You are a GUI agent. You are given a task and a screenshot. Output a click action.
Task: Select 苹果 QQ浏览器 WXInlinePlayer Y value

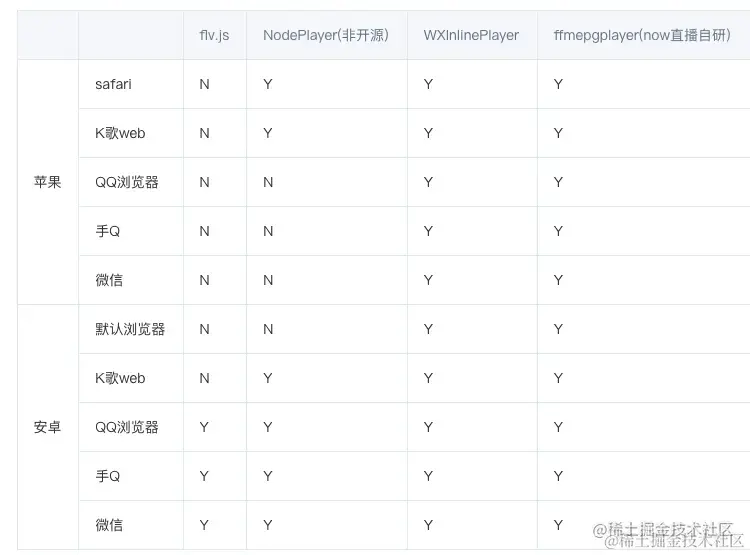[428, 182]
